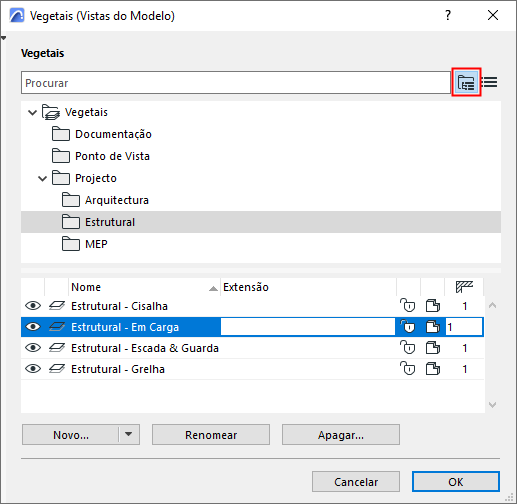Click the layer icon of Estrutural - Escada & Guarda
The height and width of the screenshot is (504, 517).
click(x=57, y=348)
